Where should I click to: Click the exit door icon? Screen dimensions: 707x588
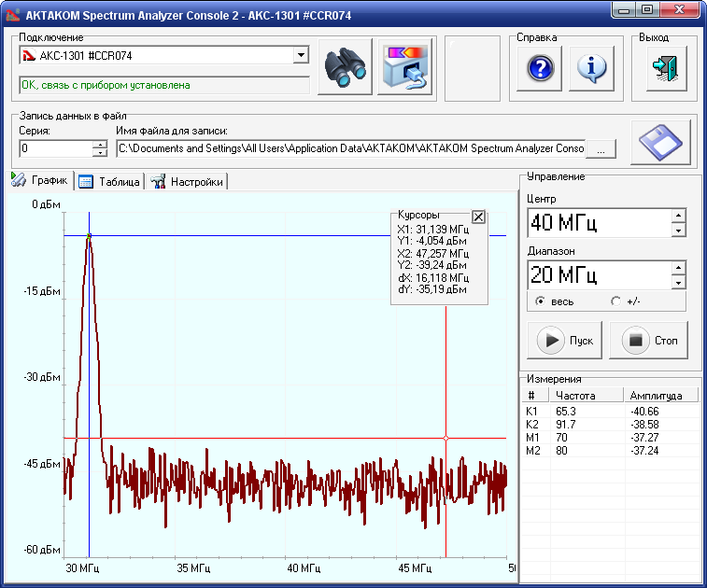[x=667, y=68]
